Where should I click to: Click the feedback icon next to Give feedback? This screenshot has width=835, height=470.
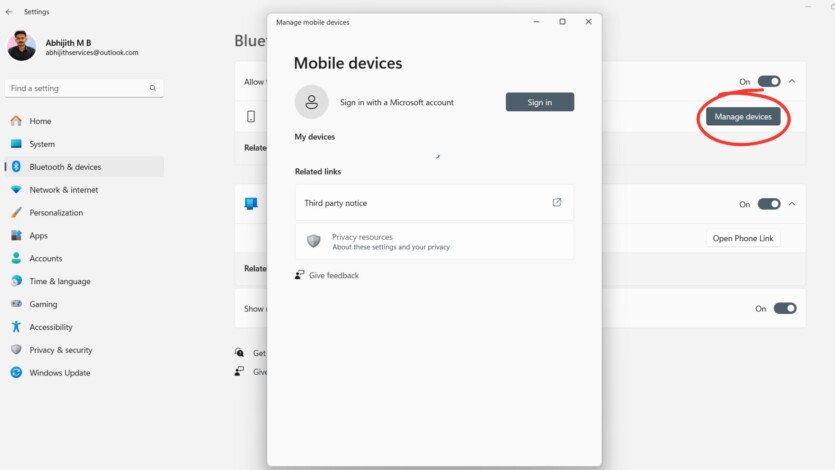click(299, 275)
